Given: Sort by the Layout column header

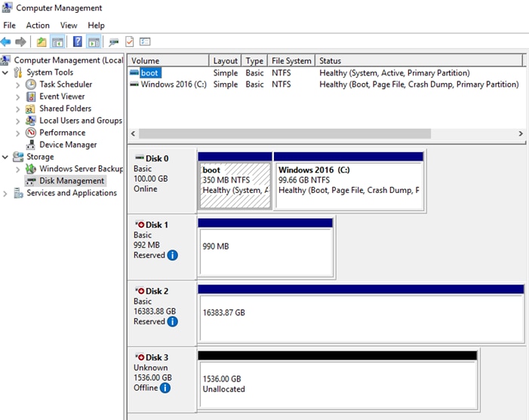Looking at the screenshot, I should point(225,60).
